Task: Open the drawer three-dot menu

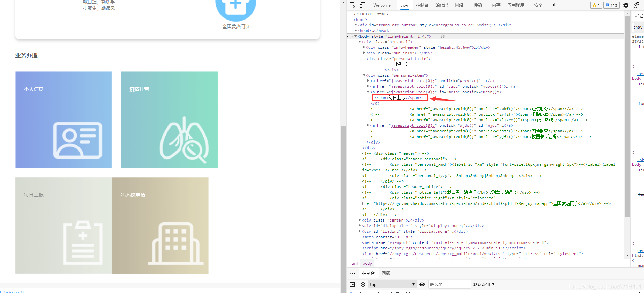Action: tap(352, 273)
